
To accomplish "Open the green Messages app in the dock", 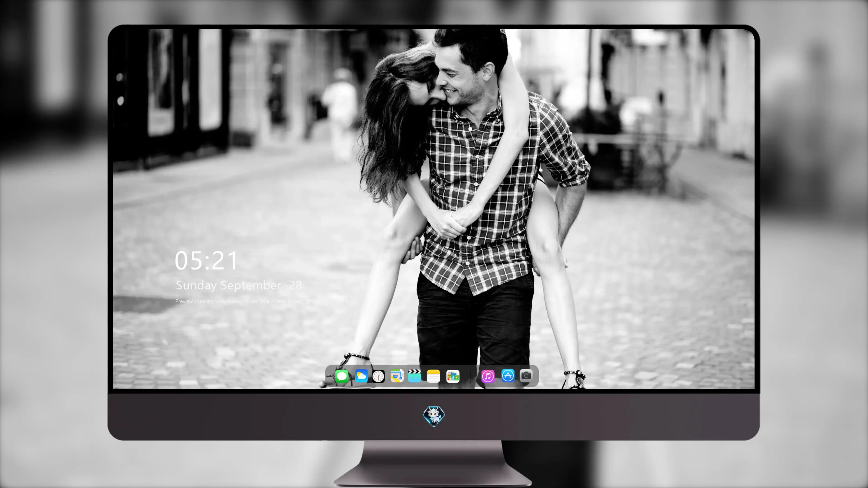I will pos(342,376).
